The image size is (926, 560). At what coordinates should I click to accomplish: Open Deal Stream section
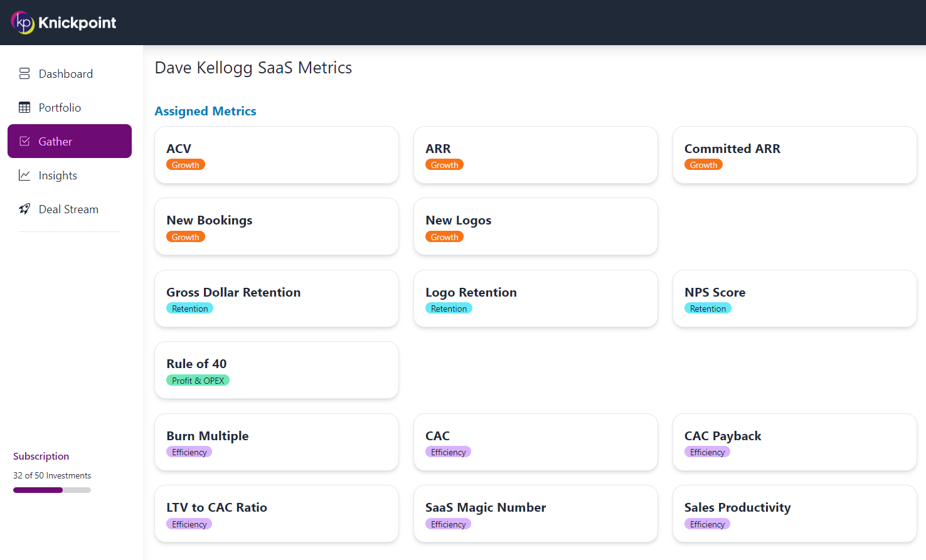click(70, 209)
